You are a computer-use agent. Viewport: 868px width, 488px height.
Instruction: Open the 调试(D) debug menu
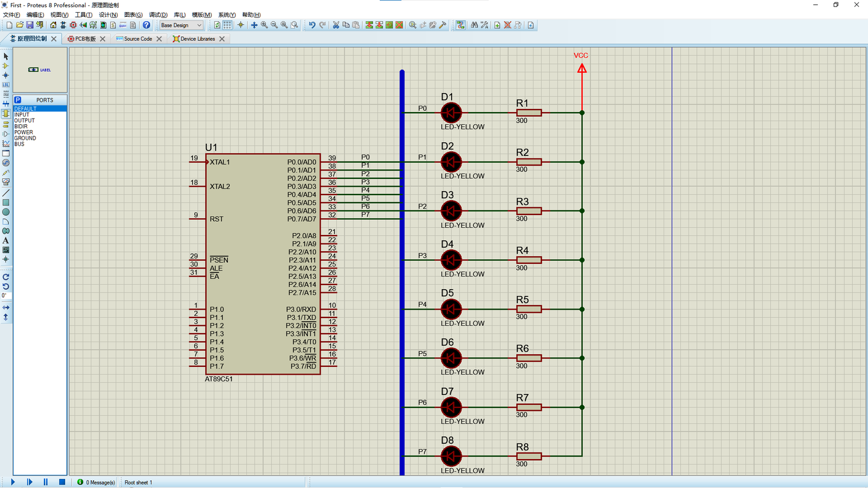[x=158, y=14]
